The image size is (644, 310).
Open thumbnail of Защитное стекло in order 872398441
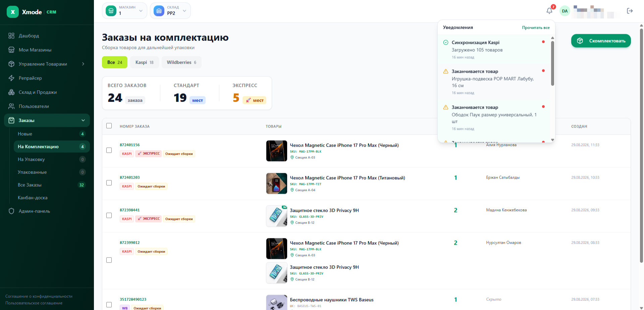click(277, 216)
